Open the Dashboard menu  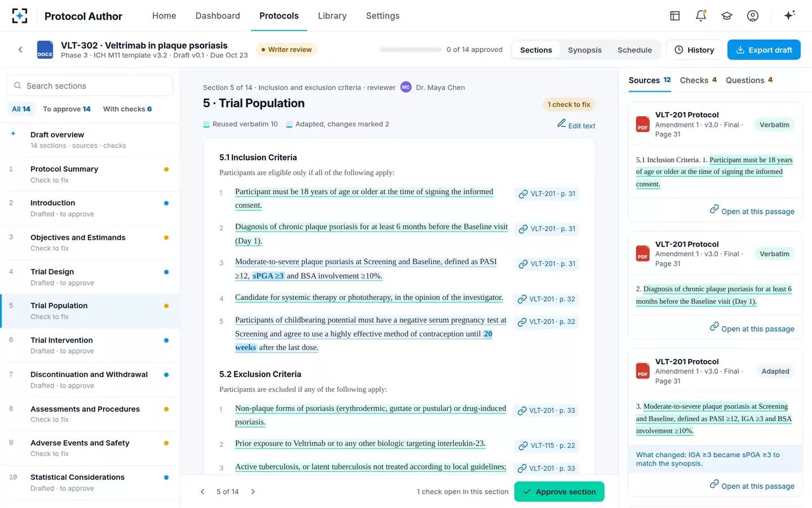[218, 16]
